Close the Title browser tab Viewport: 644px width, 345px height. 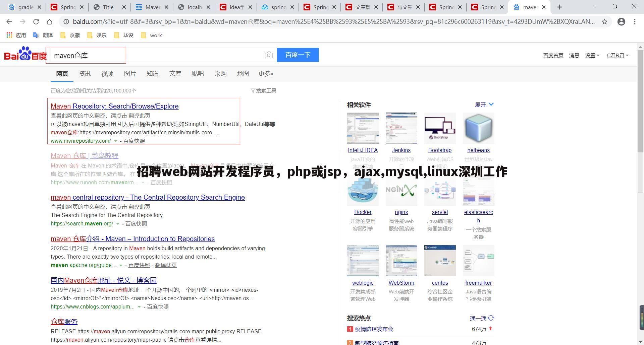click(x=124, y=7)
